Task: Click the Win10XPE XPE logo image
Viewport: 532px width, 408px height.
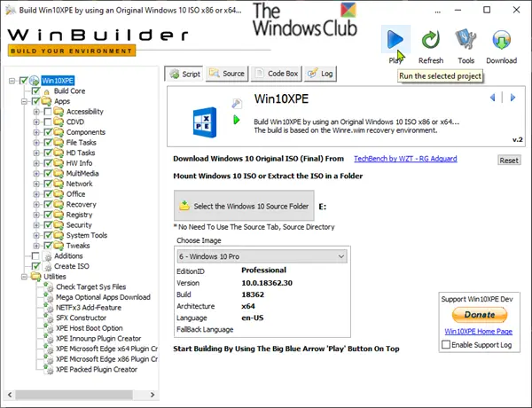Action: click(x=205, y=122)
